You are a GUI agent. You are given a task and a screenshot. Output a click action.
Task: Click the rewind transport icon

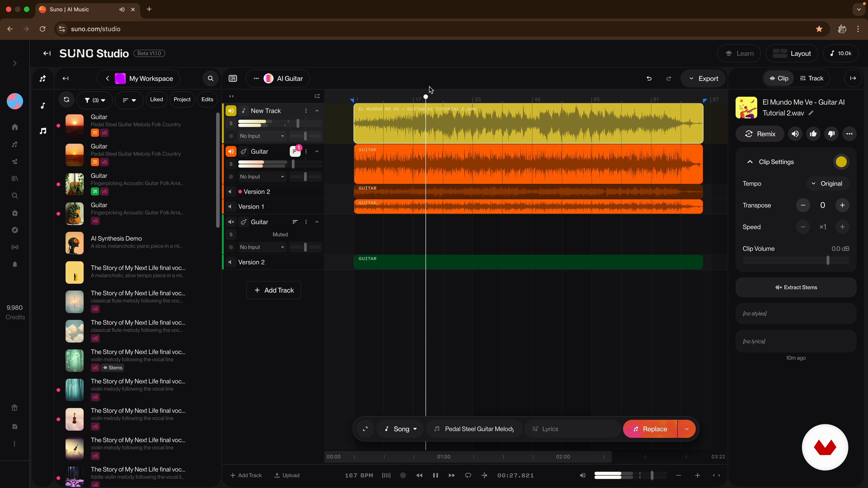419,475
